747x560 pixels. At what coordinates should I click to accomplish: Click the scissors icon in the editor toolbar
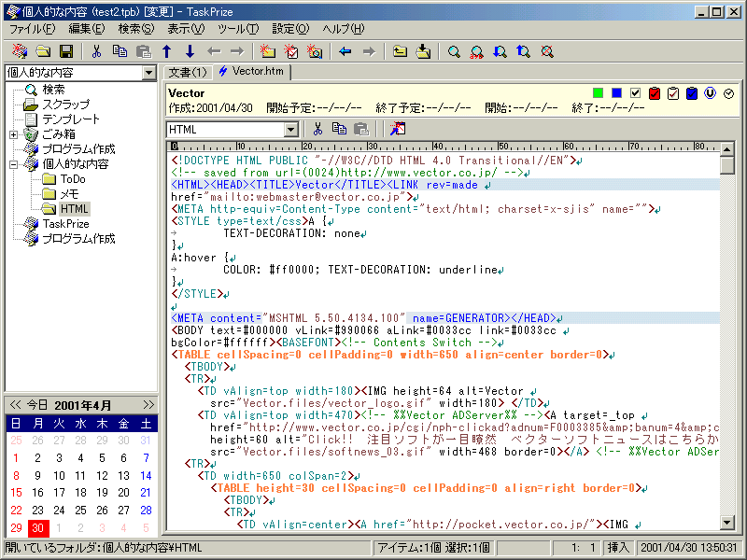[x=317, y=129]
